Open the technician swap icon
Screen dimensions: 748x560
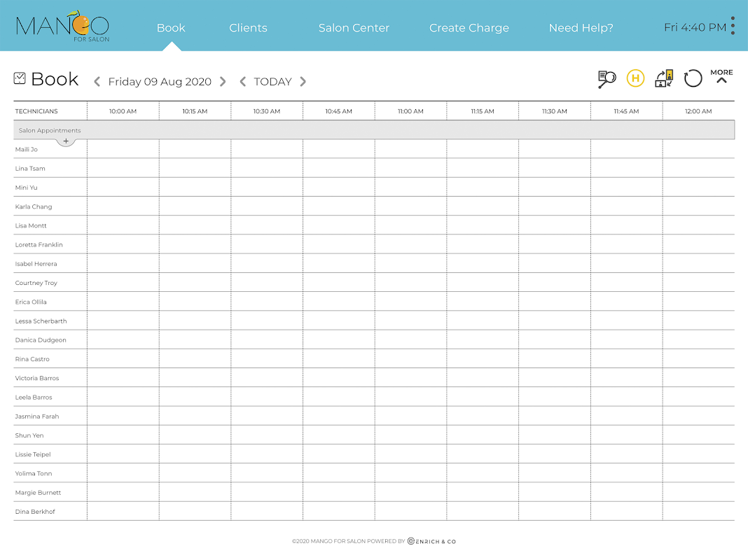(664, 78)
